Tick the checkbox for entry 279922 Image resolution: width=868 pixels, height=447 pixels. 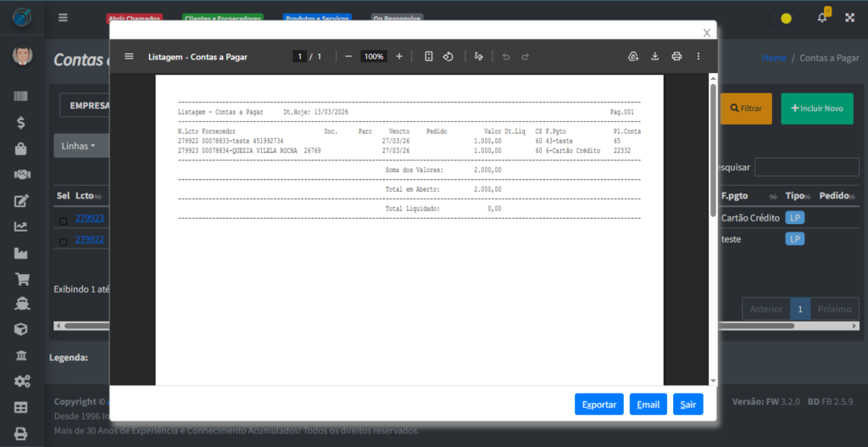(63, 242)
